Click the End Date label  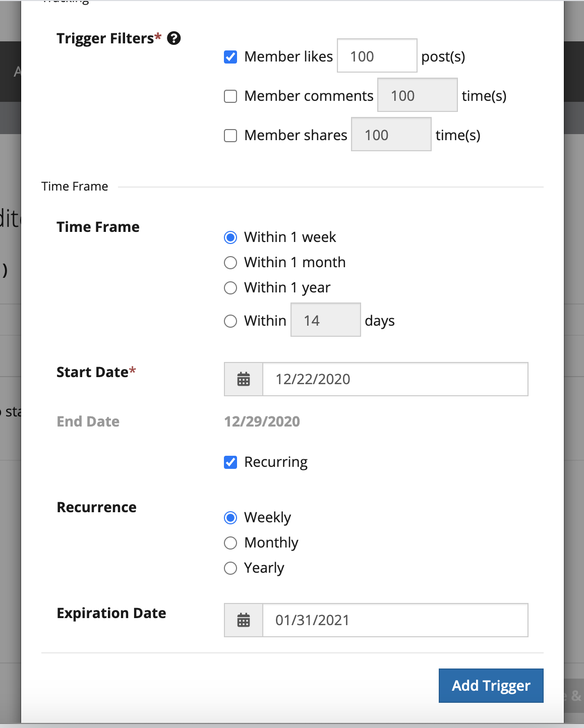click(x=88, y=421)
